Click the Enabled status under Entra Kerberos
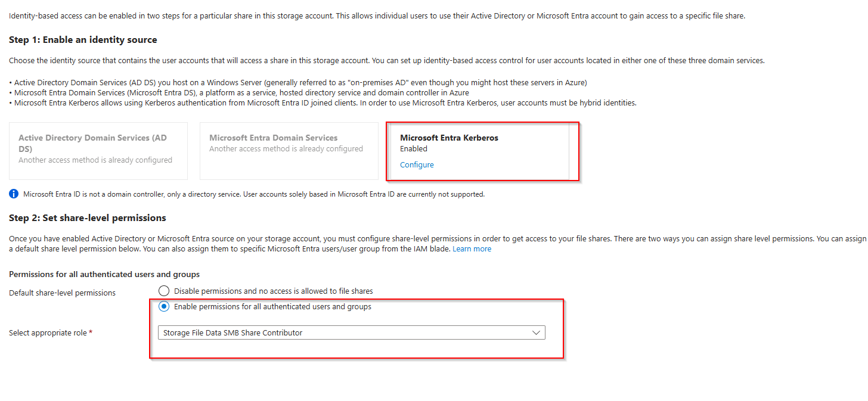 click(414, 149)
